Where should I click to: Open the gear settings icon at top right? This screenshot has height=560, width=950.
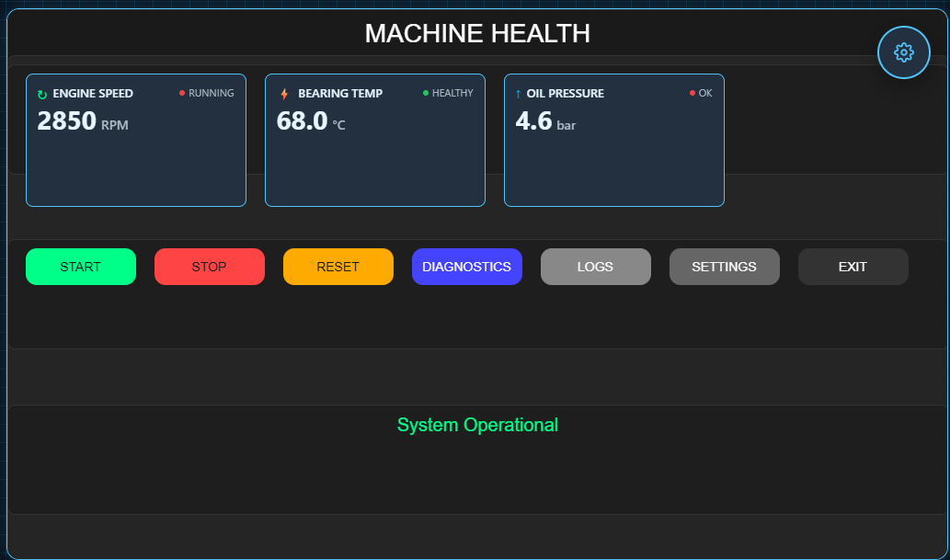coord(903,52)
